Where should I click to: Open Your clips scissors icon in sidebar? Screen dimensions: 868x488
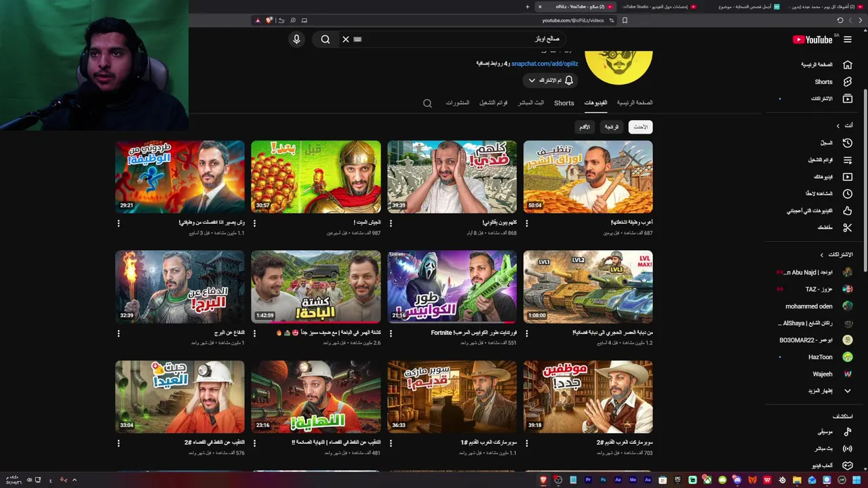(847, 228)
